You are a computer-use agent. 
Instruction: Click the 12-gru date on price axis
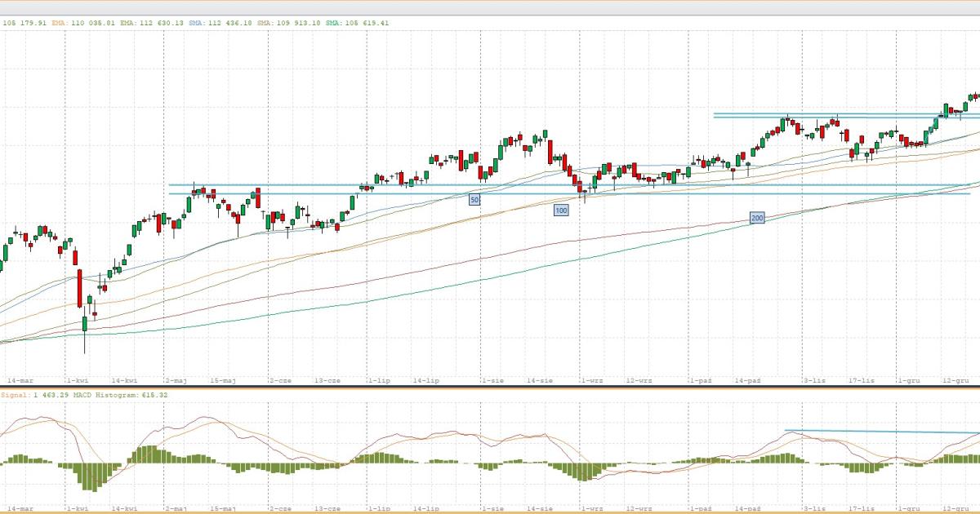pos(955,380)
